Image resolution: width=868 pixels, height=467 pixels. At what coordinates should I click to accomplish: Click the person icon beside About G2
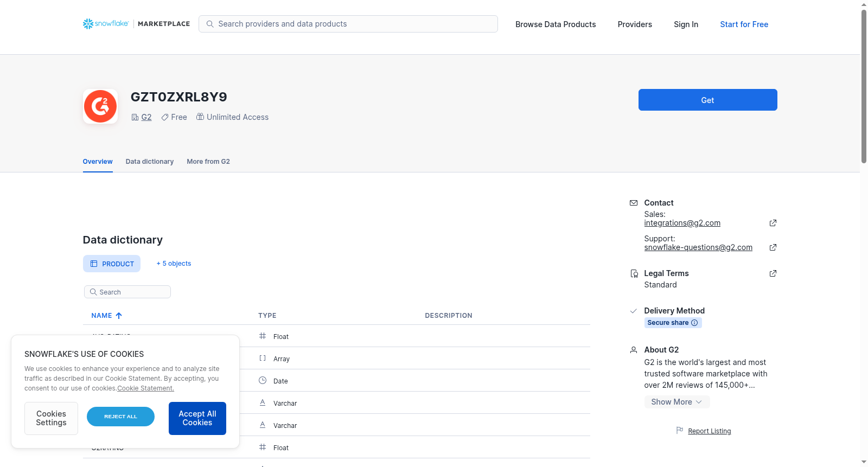coord(634,350)
